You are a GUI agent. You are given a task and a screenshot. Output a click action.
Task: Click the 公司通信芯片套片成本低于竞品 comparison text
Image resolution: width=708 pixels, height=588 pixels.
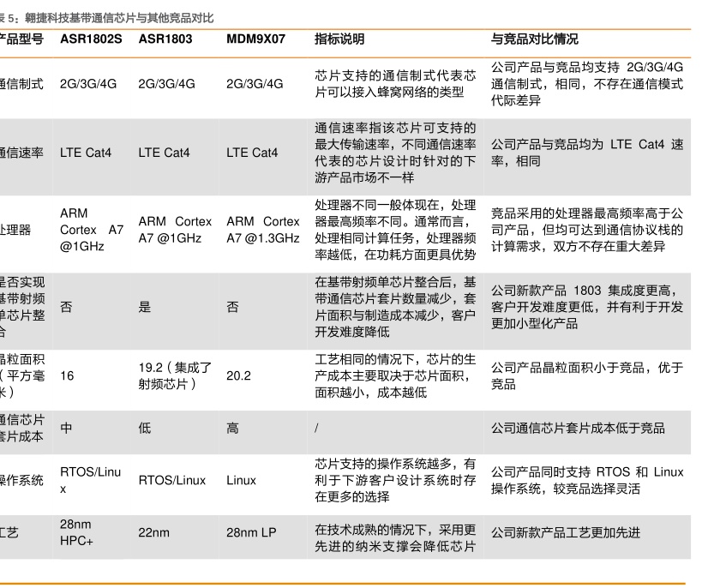578,428
